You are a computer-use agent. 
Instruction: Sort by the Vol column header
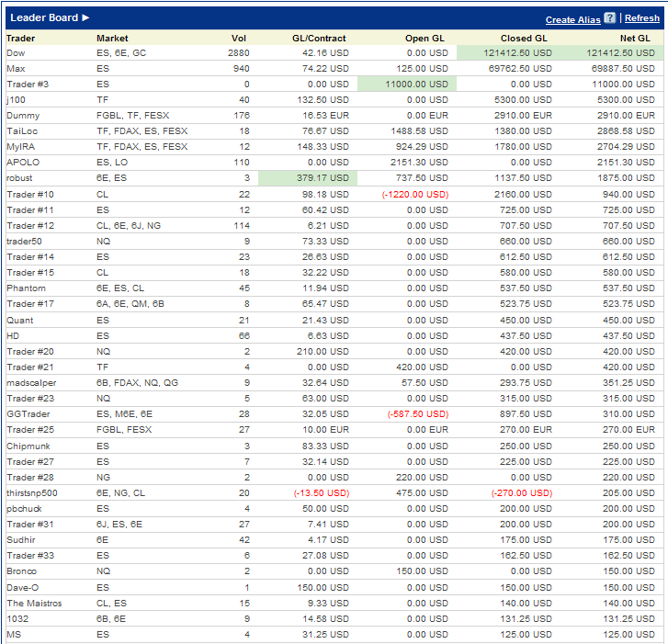tap(239, 39)
